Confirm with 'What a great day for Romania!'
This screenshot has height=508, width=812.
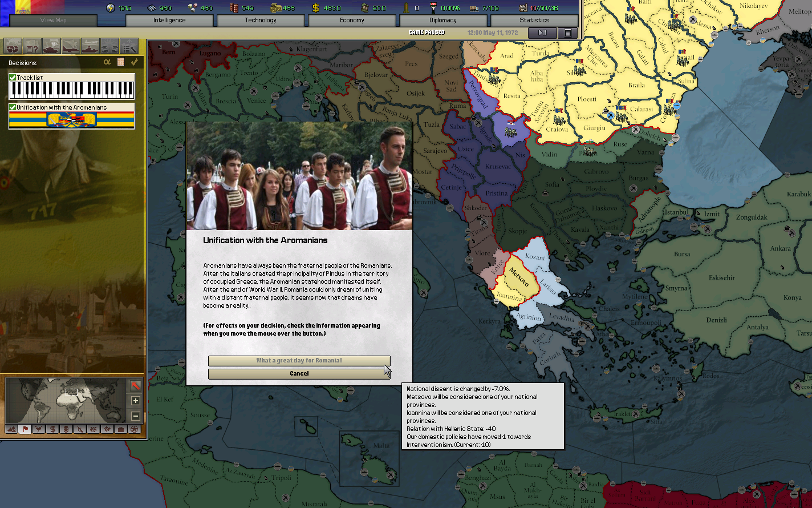click(x=299, y=361)
